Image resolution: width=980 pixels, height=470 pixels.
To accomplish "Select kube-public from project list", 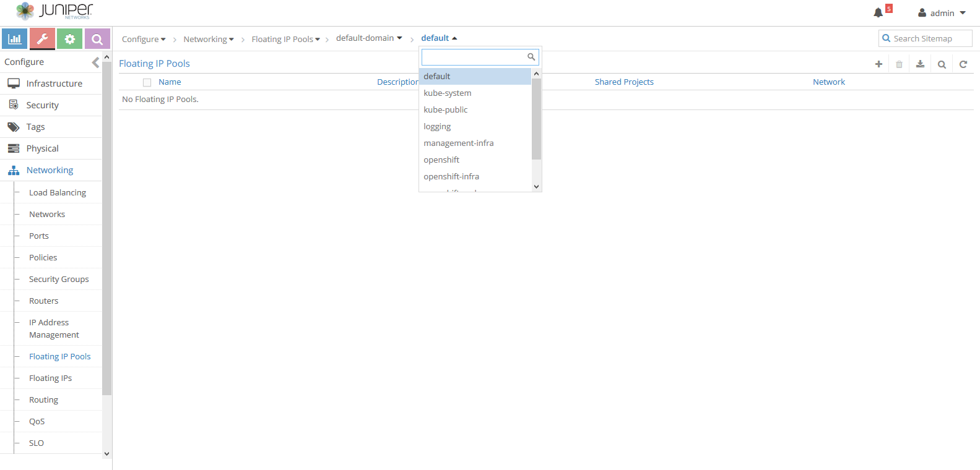I will click(475, 110).
